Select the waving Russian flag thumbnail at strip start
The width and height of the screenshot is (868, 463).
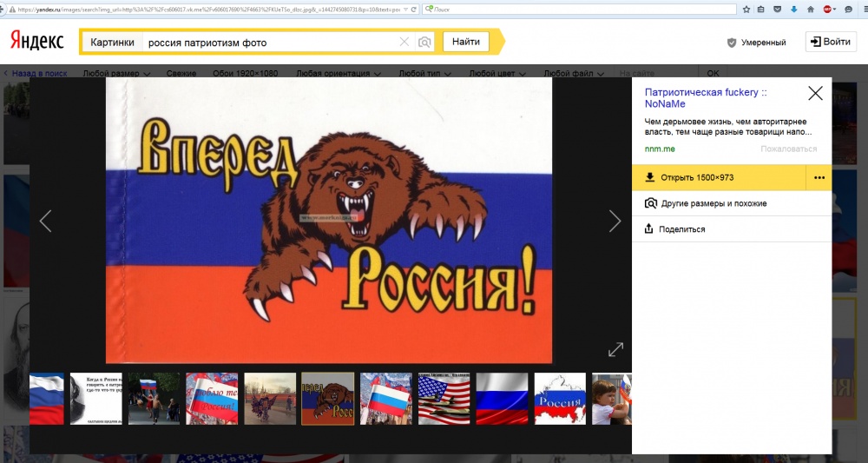point(47,399)
